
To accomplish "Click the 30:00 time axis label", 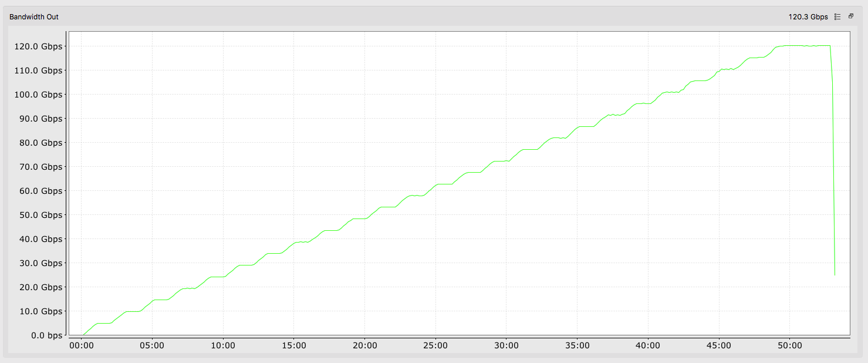I will point(506,346).
